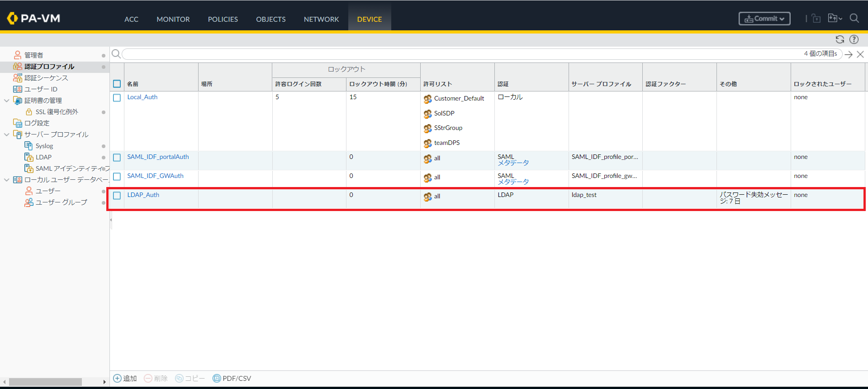Image resolution: width=868 pixels, height=389 pixels.
Task: Open the LDAP_Auth profile link
Action: pos(143,195)
